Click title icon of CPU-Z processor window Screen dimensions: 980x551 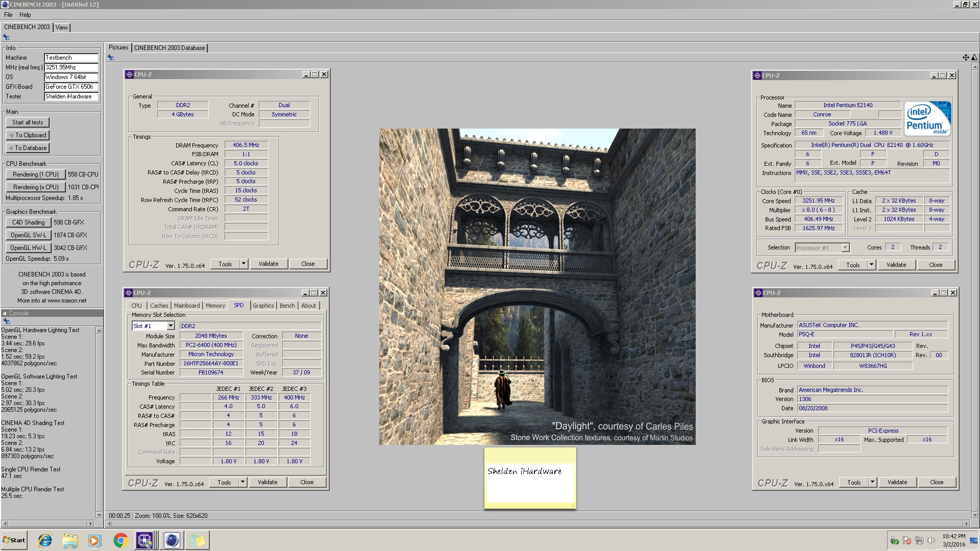point(757,76)
